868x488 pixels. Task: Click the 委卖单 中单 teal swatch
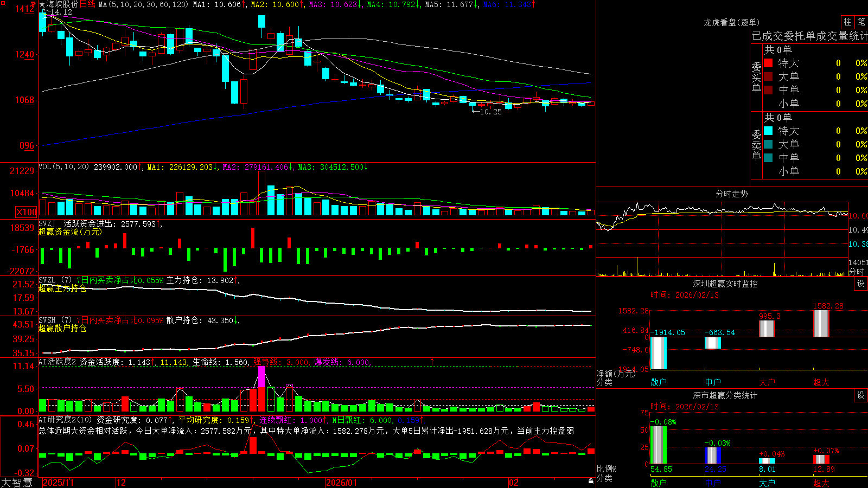point(768,158)
